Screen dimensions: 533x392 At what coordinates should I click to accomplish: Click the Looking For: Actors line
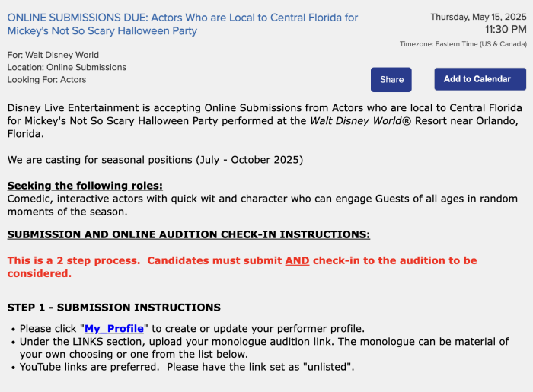(47, 79)
